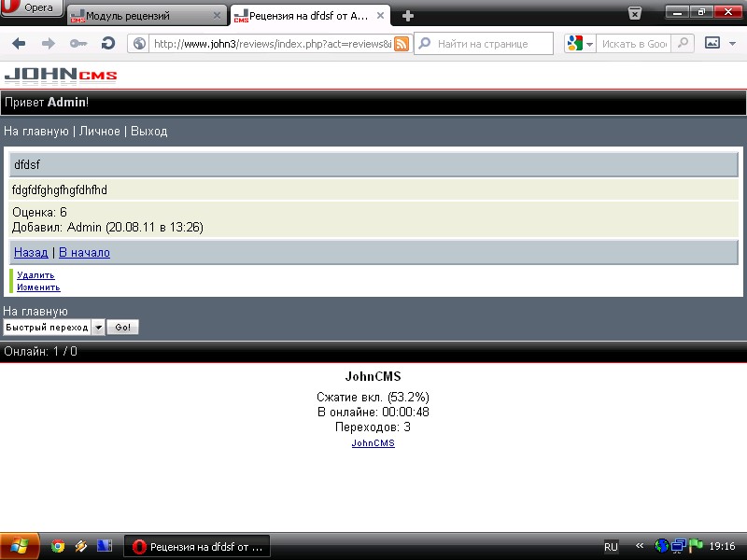This screenshot has height=560, width=747.
Task: Click the Онлайн: 1 / 0 text
Action: point(40,352)
